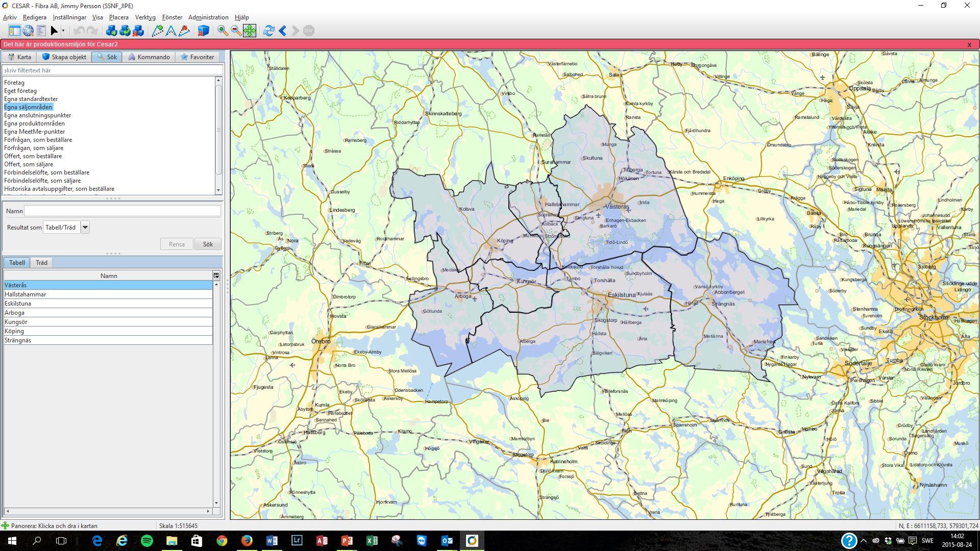Select Offert, som säljare entry

pyautogui.click(x=29, y=164)
